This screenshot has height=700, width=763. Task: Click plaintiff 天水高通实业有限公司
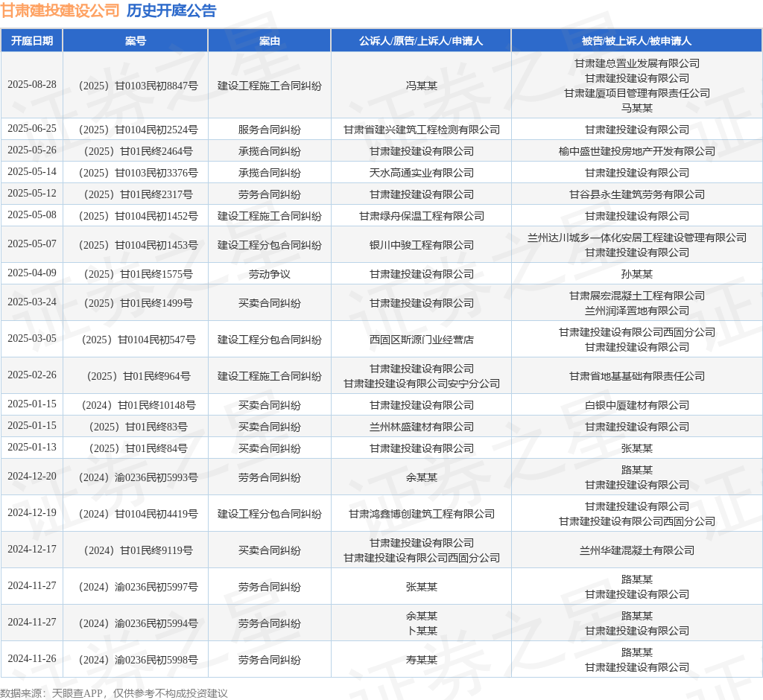coord(422,173)
